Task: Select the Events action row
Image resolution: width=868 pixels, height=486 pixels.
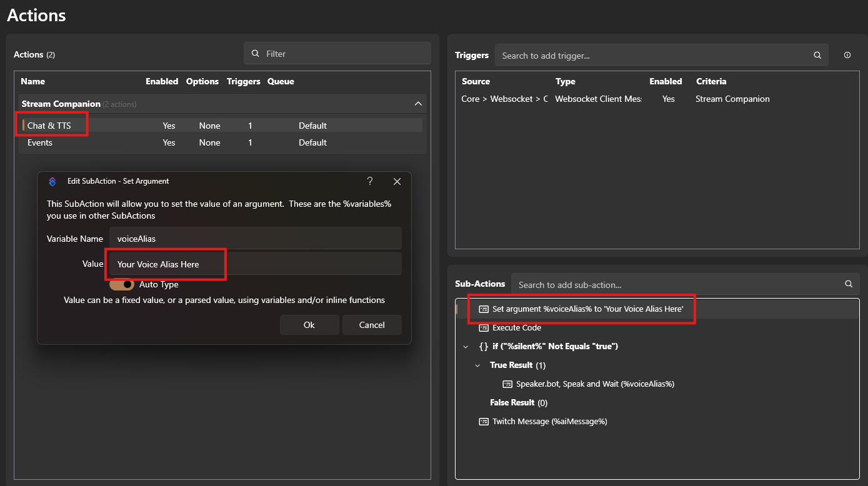Action: 39,142
